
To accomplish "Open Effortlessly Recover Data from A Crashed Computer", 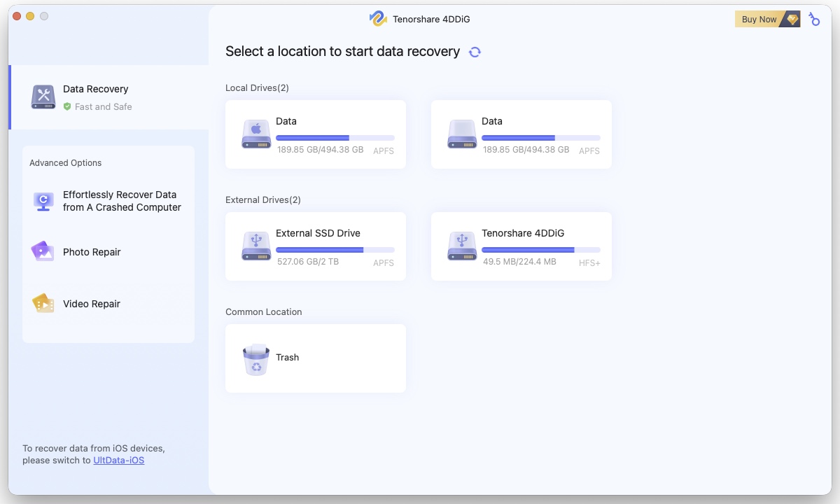I will coord(108,201).
